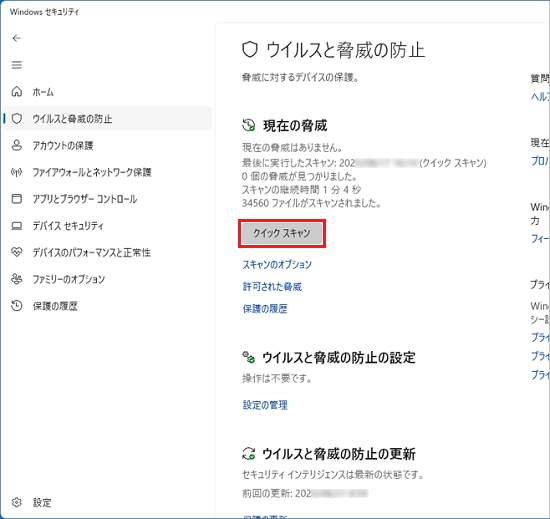
Task: Click the ウイルスと脅威の防止の設定 heading
Action: tap(339, 358)
